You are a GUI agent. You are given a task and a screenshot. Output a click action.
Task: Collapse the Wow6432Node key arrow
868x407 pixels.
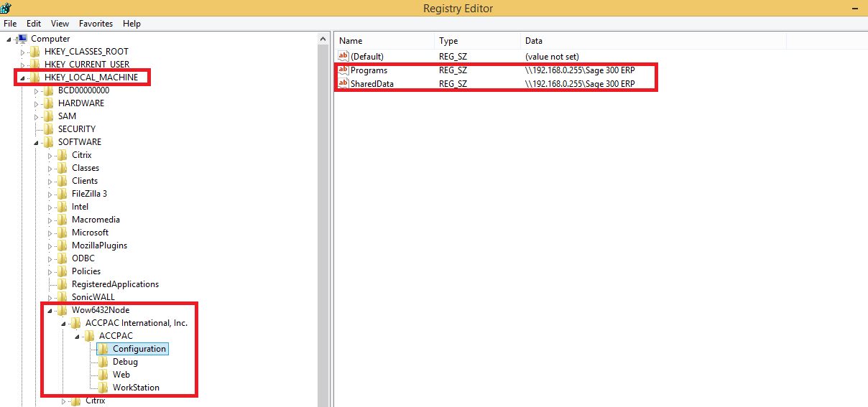pos(50,310)
